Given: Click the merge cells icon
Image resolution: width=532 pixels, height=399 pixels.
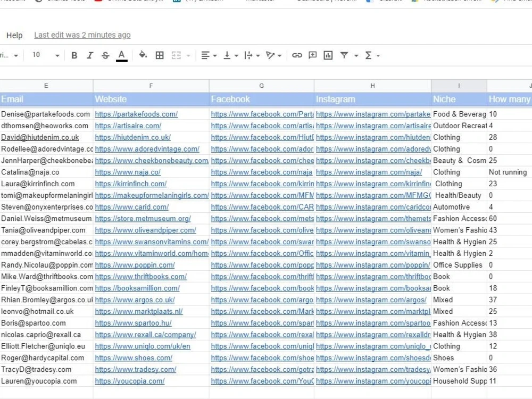Looking at the screenshot, I should [x=176, y=55].
